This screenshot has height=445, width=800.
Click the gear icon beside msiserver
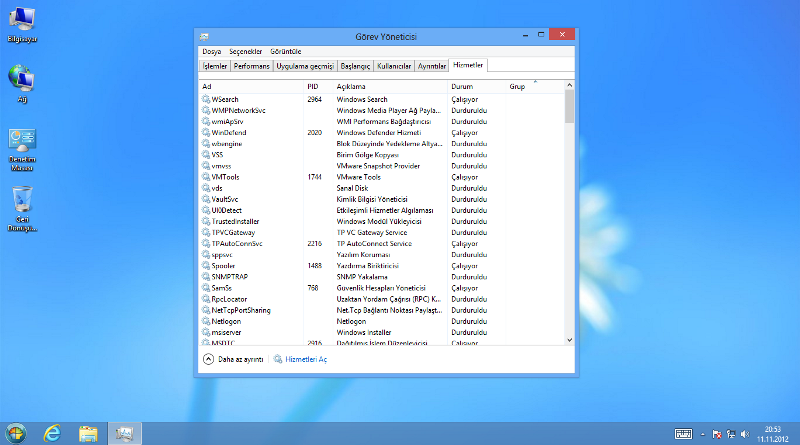click(206, 332)
